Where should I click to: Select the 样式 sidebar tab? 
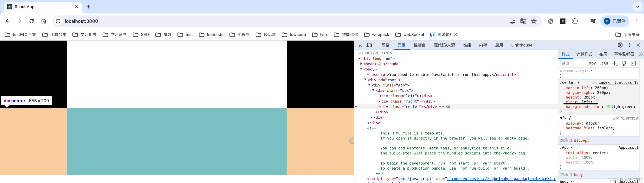tap(565, 54)
